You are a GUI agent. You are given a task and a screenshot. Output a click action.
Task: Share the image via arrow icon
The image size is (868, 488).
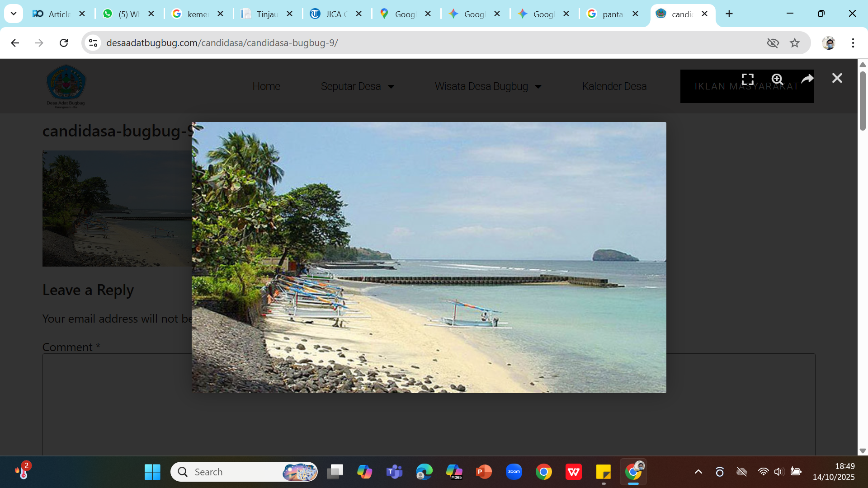[x=807, y=79]
